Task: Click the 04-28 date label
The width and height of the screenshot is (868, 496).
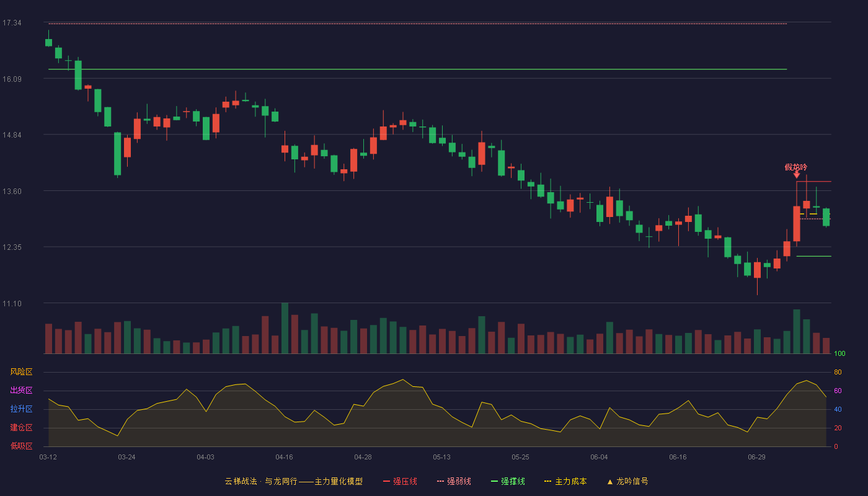Action: [363, 457]
